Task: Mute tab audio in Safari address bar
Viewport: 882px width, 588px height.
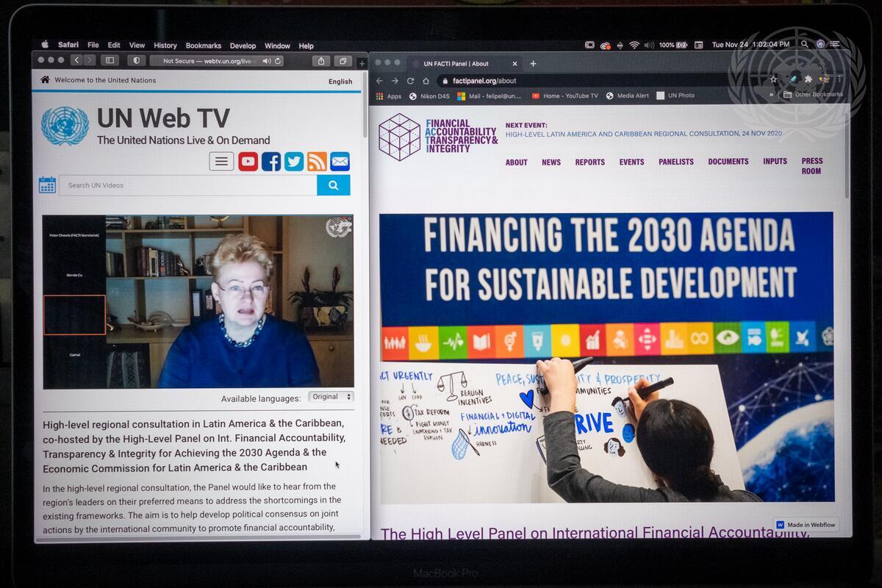Action: click(x=267, y=61)
